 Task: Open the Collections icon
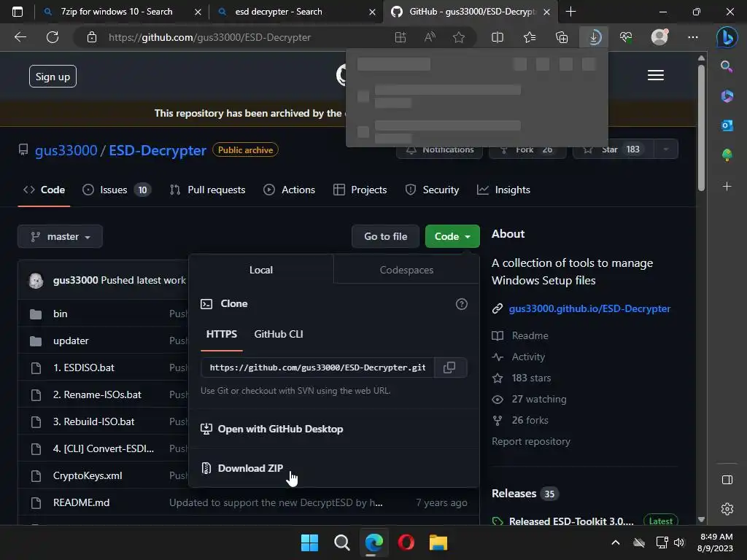pyautogui.click(x=562, y=37)
